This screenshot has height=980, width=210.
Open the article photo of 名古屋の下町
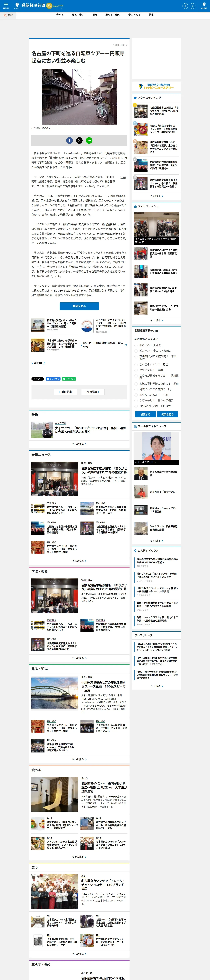pyautogui.click(x=79, y=97)
